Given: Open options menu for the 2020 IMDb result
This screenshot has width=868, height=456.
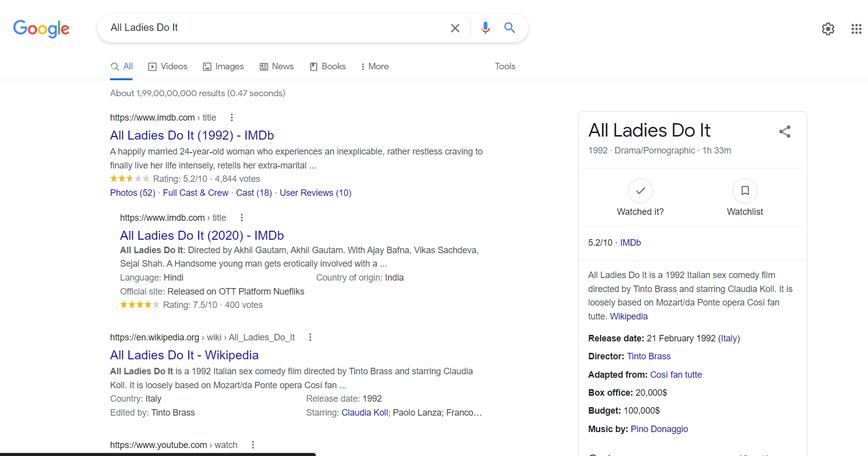Looking at the screenshot, I should 242,218.
